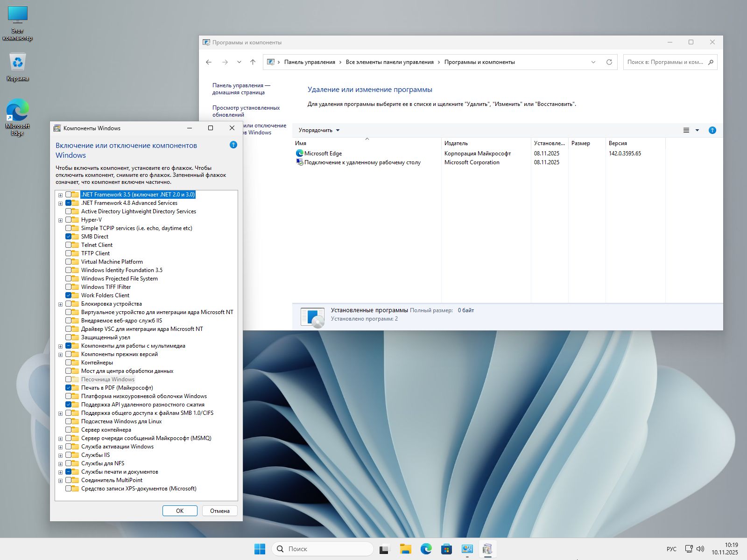This screenshot has width=747, height=560.
Task: Enable the Telnet Client checkbox
Action: [x=69, y=245]
